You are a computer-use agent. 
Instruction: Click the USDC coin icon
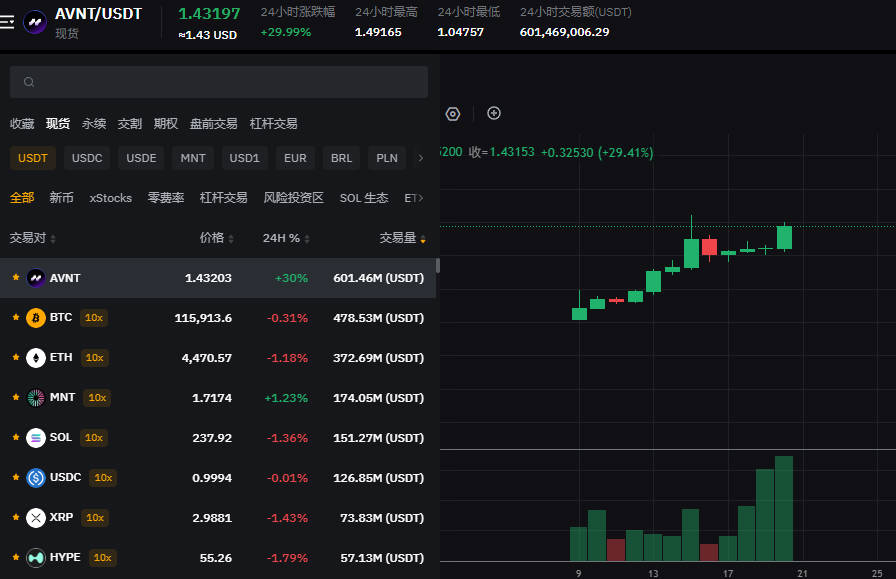coord(36,478)
